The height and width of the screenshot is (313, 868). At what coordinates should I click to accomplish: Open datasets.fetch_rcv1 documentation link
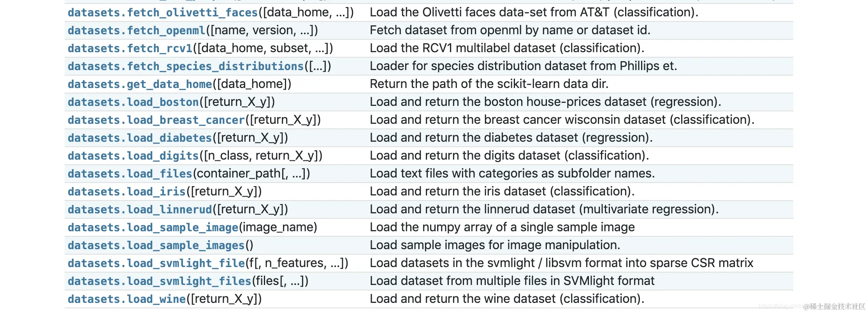130,49
